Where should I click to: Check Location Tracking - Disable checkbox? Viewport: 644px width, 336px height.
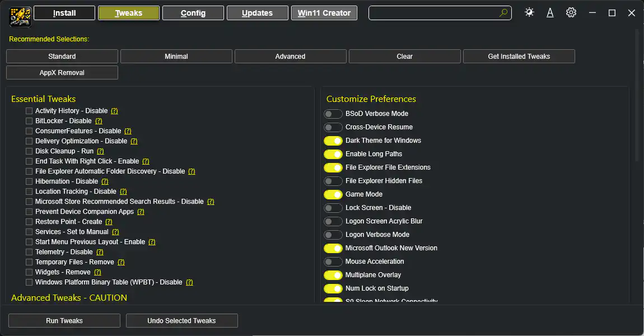29,192
